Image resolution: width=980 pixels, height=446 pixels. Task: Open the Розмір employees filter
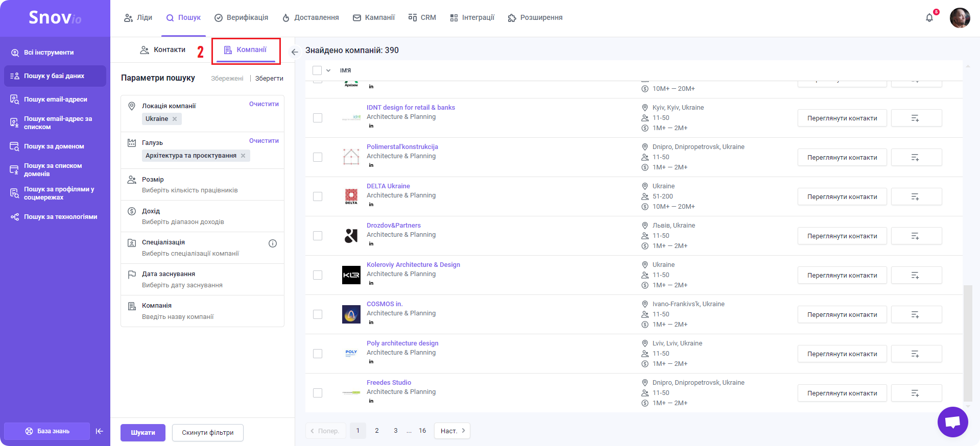click(x=202, y=185)
